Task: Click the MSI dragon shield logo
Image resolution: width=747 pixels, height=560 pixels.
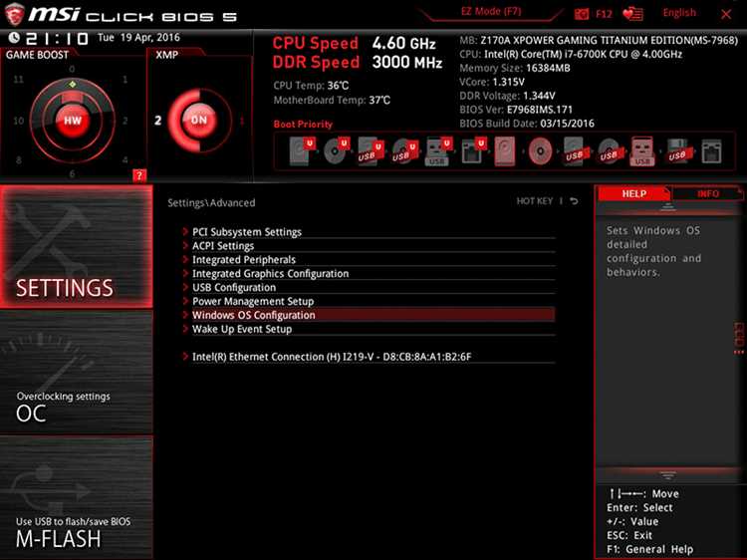Action: click(x=14, y=14)
